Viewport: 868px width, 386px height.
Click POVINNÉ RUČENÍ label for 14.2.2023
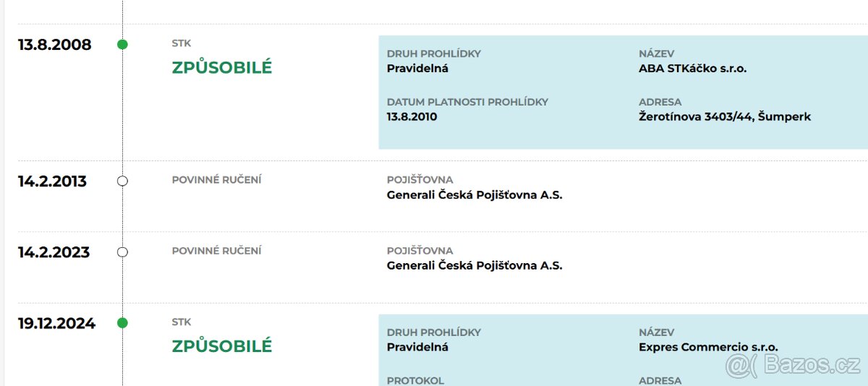tap(216, 251)
